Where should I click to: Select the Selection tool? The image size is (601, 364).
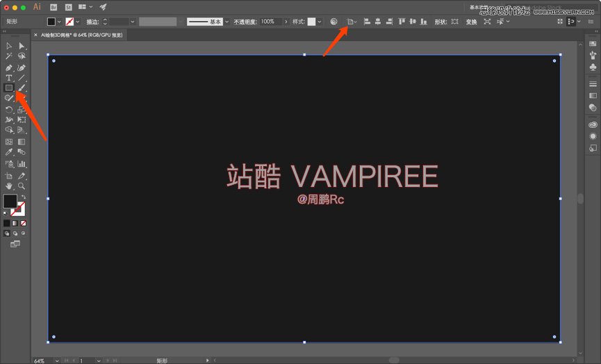click(9, 46)
